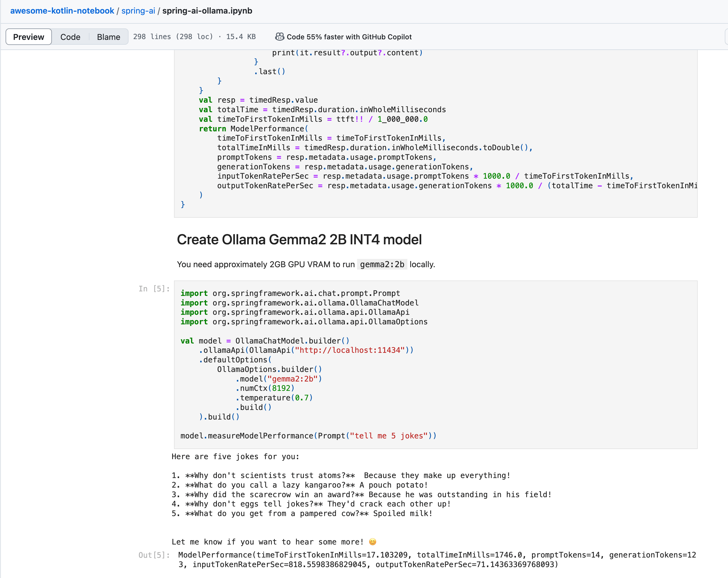The width and height of the screenshot is (728, 578).
Task: Click the 'tell me 5 jokes' prompt string
Action: 388,436
